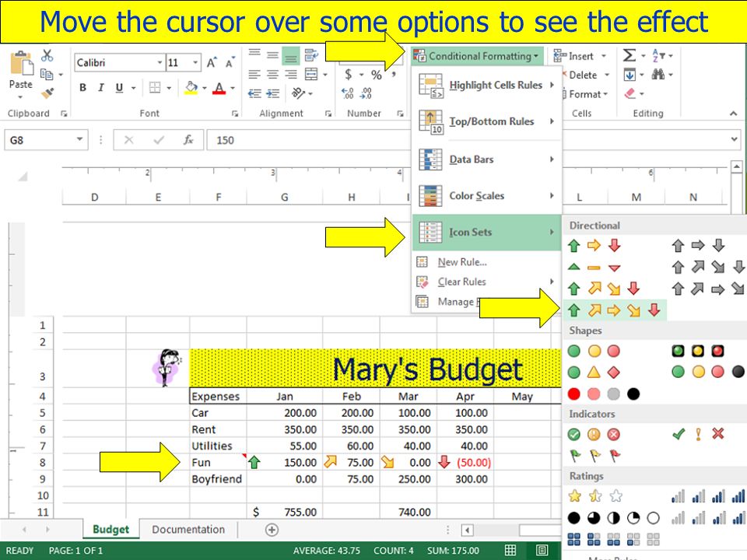Open Font dialog launcher

234,114
